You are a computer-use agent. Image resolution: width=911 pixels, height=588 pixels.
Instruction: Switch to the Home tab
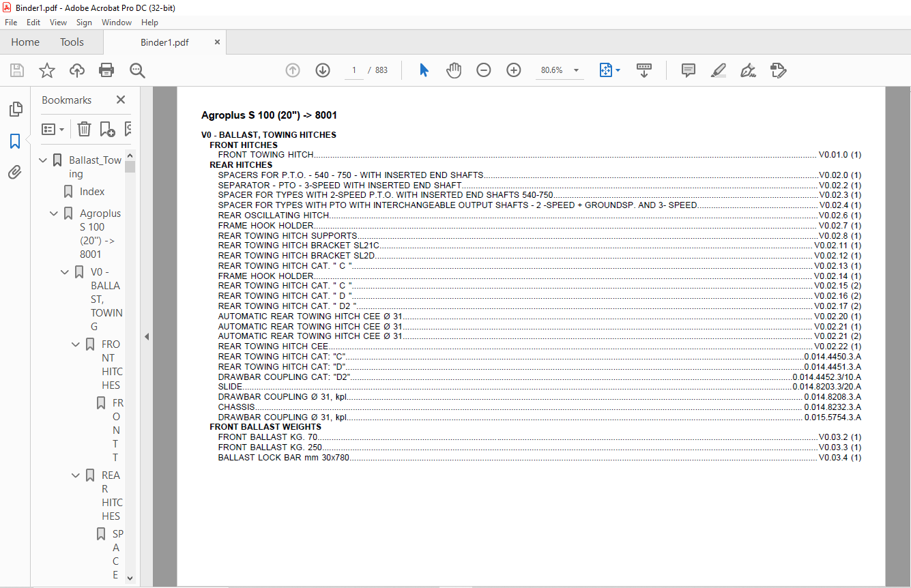25,42
